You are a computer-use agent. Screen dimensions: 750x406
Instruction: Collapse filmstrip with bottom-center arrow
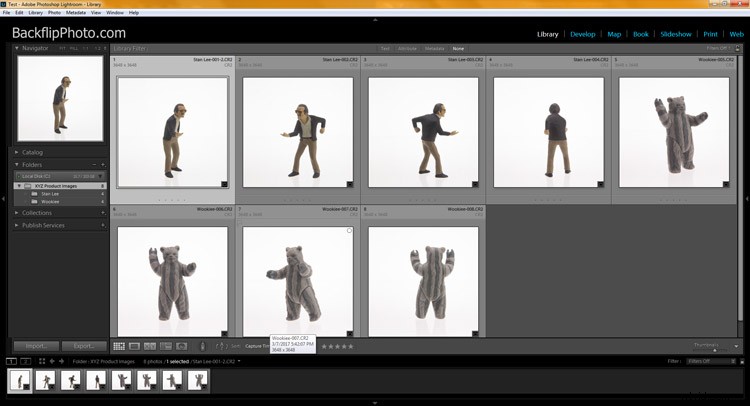pos(375,403)
